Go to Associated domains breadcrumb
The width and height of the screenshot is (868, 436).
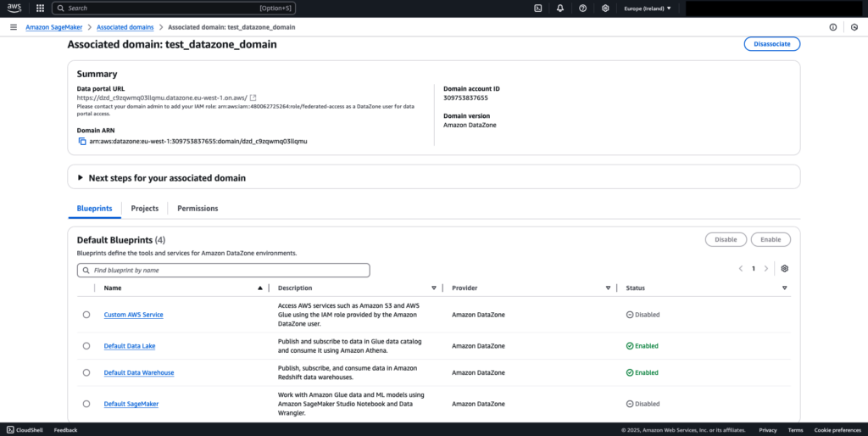[125, 27]
